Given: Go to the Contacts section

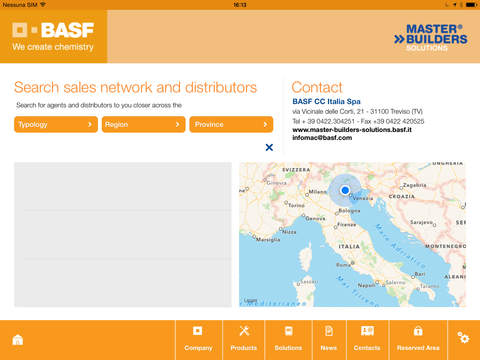Looking at the screenshot, I should [x=367, y=340].
